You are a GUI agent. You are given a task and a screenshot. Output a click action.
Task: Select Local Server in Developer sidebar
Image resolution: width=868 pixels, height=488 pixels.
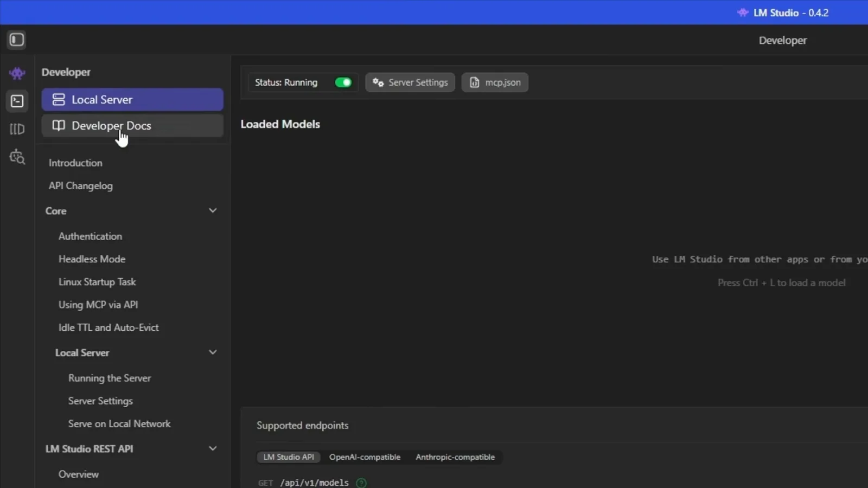[x=132, y=100]
